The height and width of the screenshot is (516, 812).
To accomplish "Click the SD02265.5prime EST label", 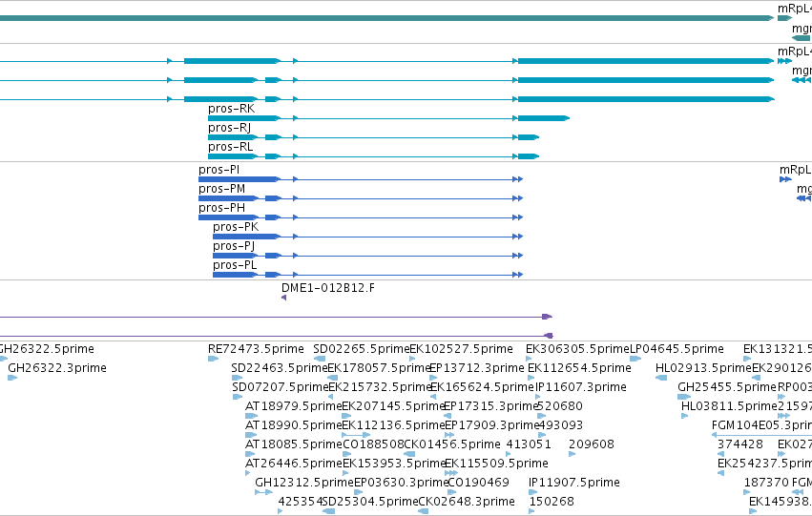I will coord(362,349).
